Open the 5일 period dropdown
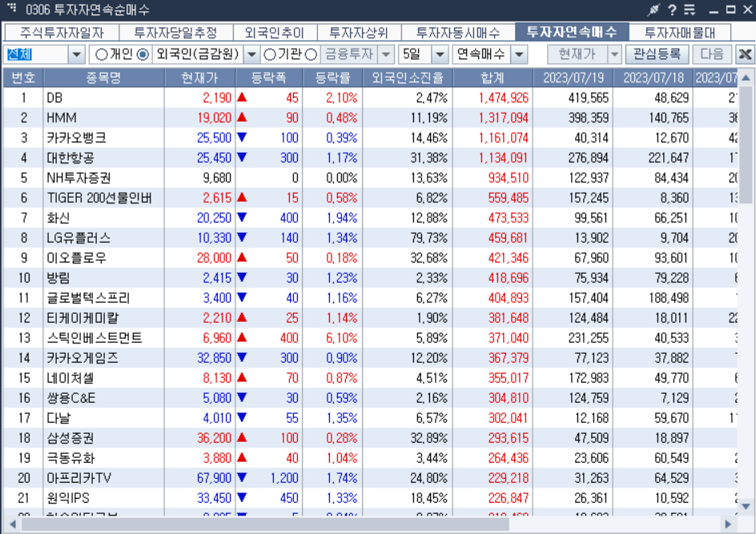Viewport: 756px width, 534px height. [x=439, y=54]
